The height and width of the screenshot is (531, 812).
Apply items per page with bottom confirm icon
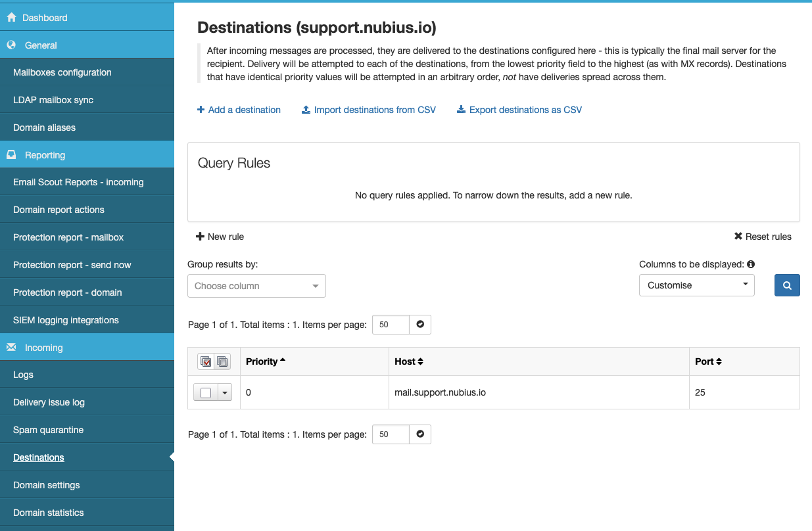click(420, 434)
